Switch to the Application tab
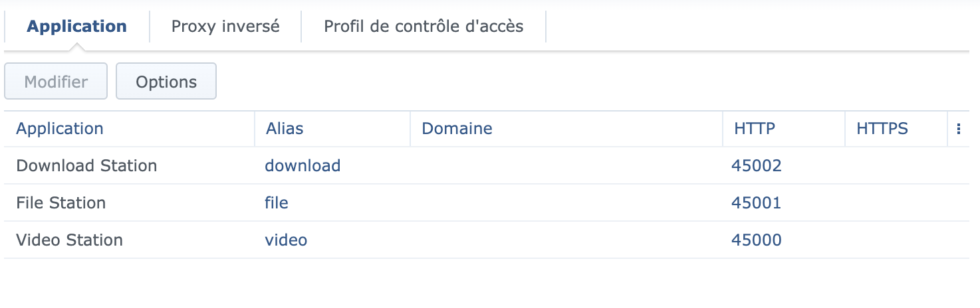Screen dimensions: 980x308 pyautogui.click(x=76, y=27)
